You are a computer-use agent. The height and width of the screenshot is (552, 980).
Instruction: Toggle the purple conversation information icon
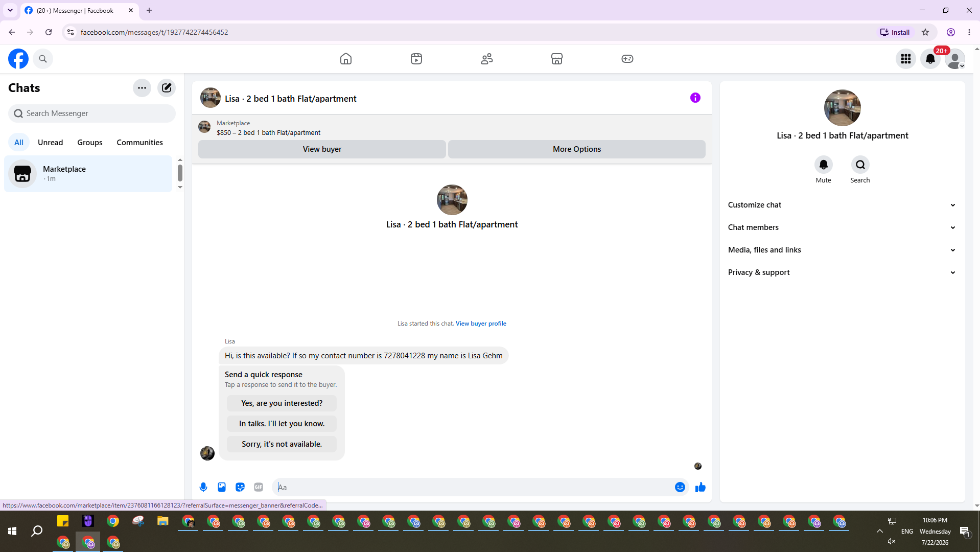point(695,98)
